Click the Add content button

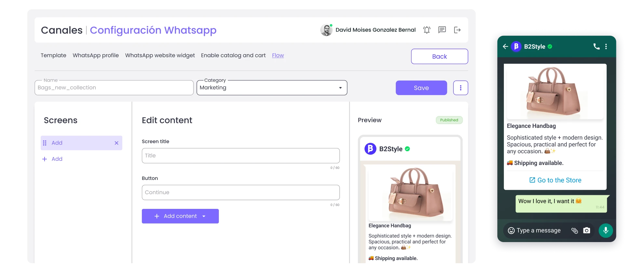(x=180, y=216)
